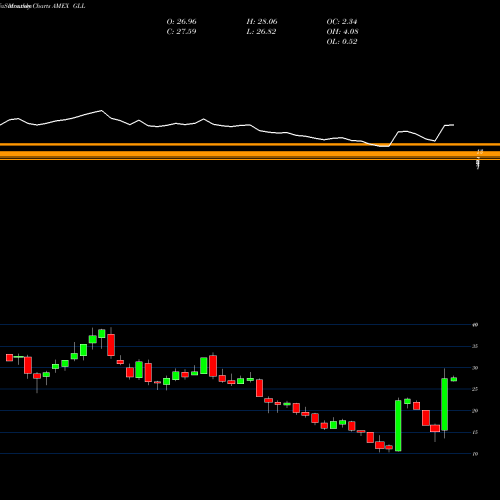Select the high price text H: 28.06

pos(262,22)
